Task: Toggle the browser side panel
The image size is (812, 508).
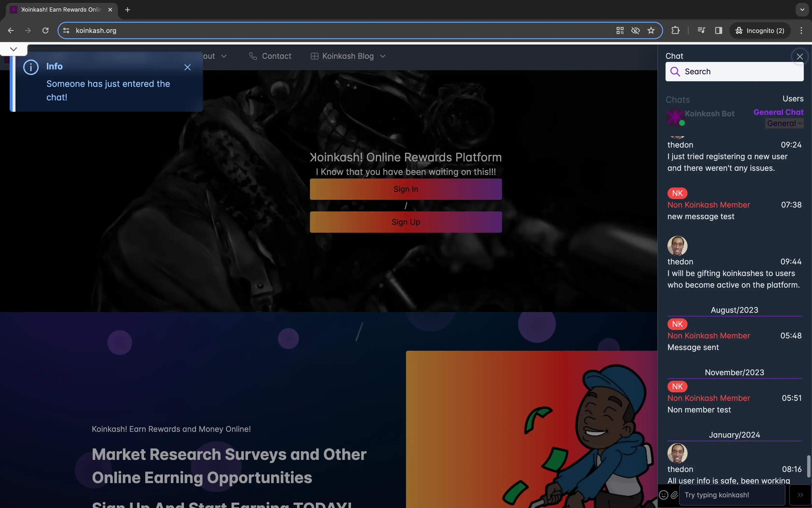Action: click(718, 30)
